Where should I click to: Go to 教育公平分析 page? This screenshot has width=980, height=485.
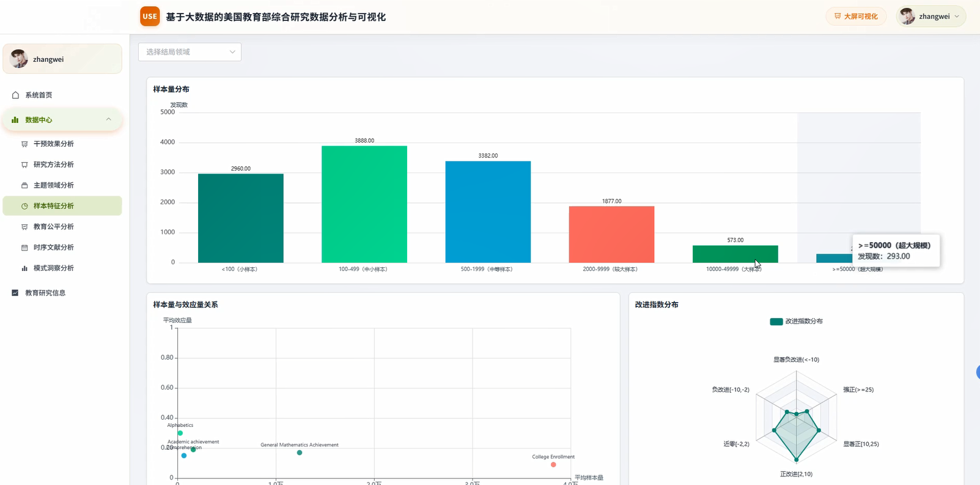[62, 227]
